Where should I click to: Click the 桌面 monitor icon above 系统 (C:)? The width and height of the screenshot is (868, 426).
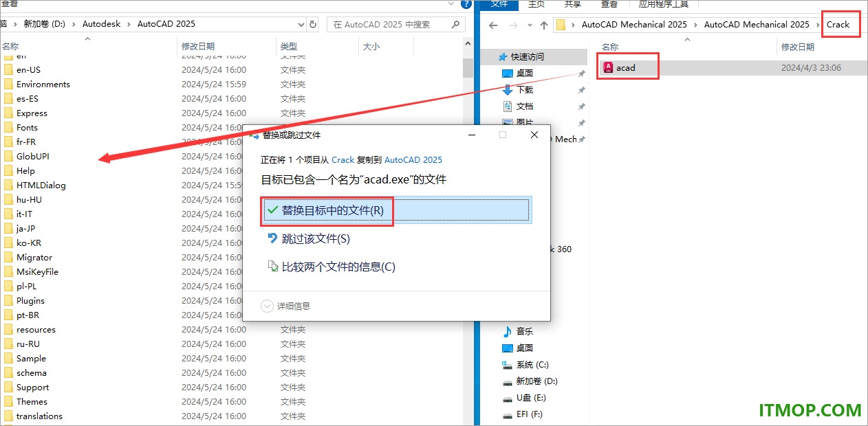(508, 348)
